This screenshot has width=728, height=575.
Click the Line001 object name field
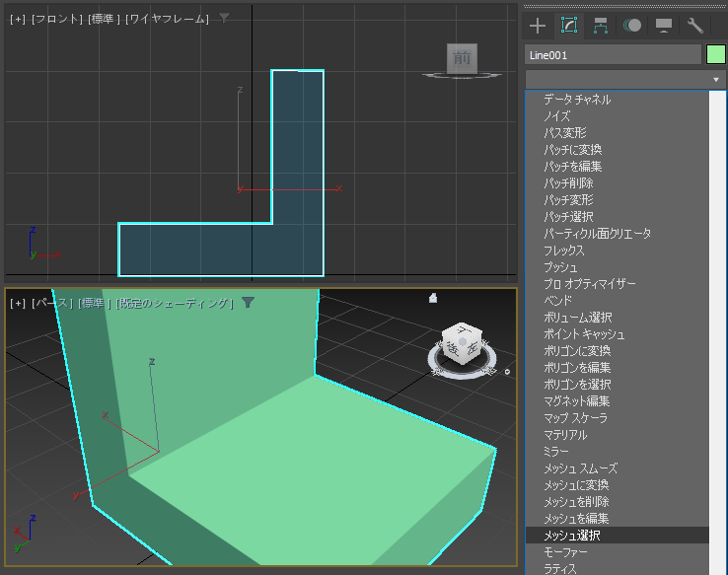click(613, 55)
